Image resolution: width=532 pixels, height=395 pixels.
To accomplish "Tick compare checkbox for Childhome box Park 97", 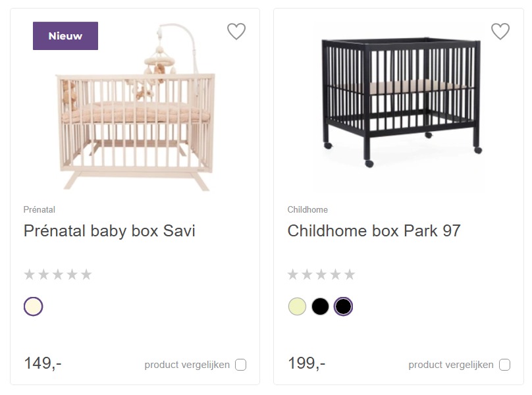I will [504, 365].
